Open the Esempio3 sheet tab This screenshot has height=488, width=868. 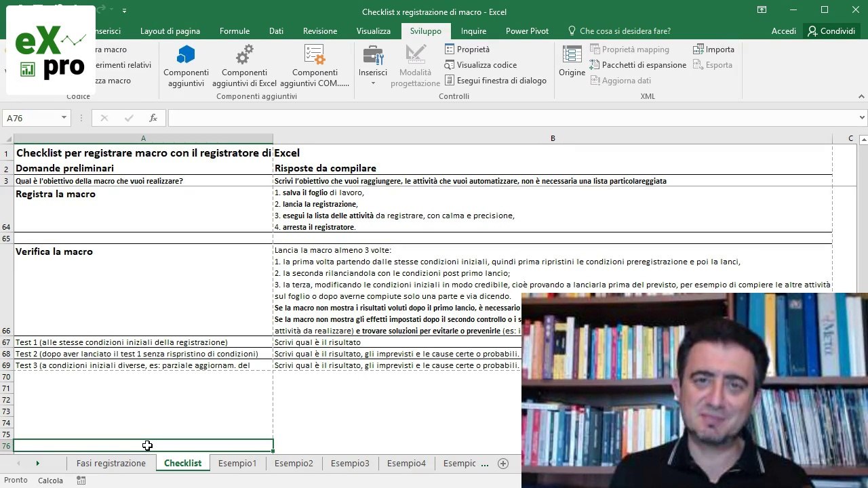tap(350, 464)
